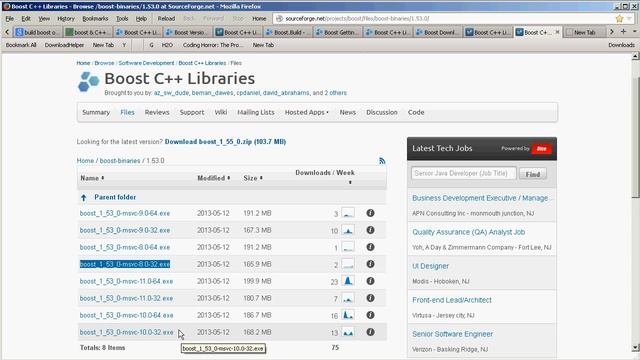This screenshot has width=640, height=360.
Task: Open info for boost_1_53_0-msvc-11.0-64.exe
Action: click(x=370, y=281)
